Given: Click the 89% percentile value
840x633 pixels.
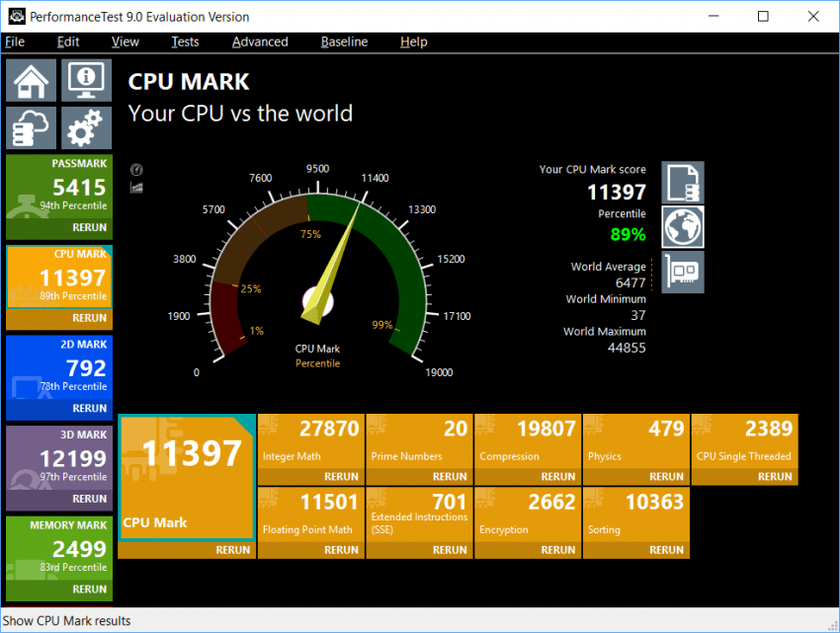Looking at the screenshot, I should pyautogui.click(x=628, y=235).
